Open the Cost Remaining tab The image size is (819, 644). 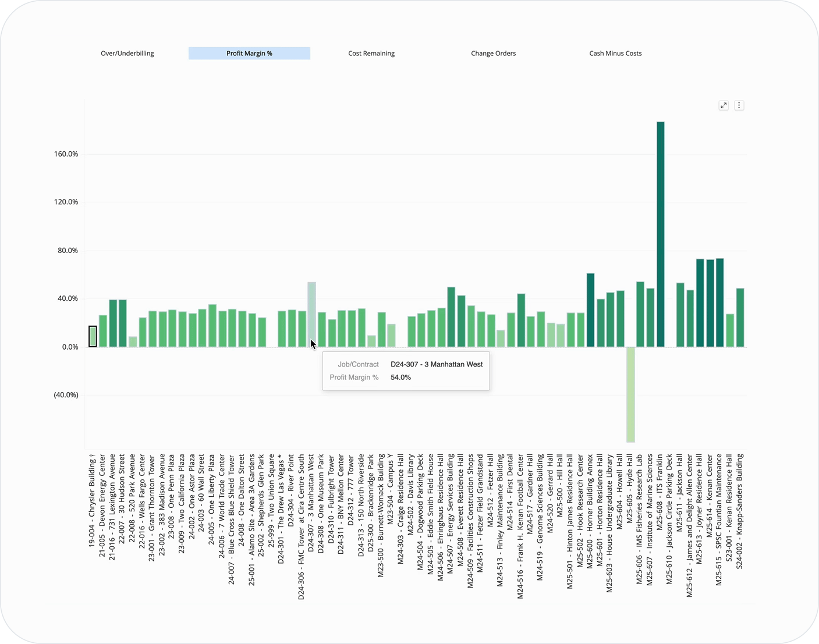click(371, 54)
